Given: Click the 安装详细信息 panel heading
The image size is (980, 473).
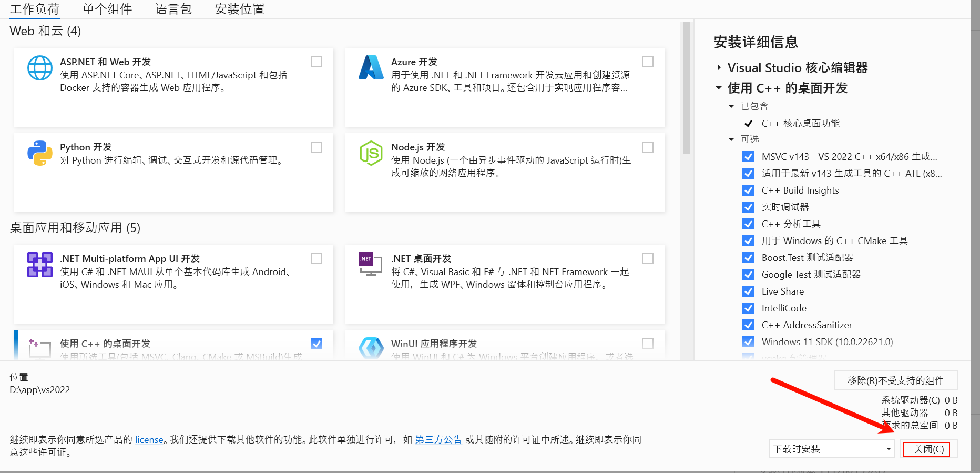Looking at the screenshot, I should pos(756,42).
